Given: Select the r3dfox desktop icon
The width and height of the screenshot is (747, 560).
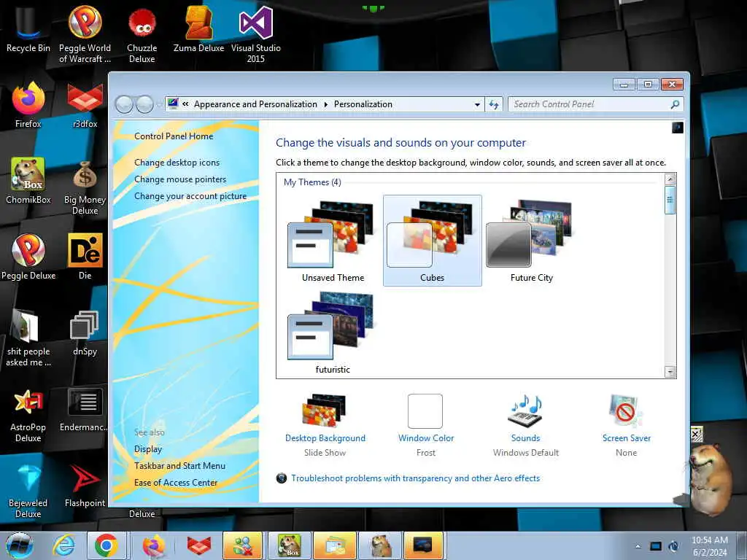Looking at the screenshot, I should coord(85,105).
